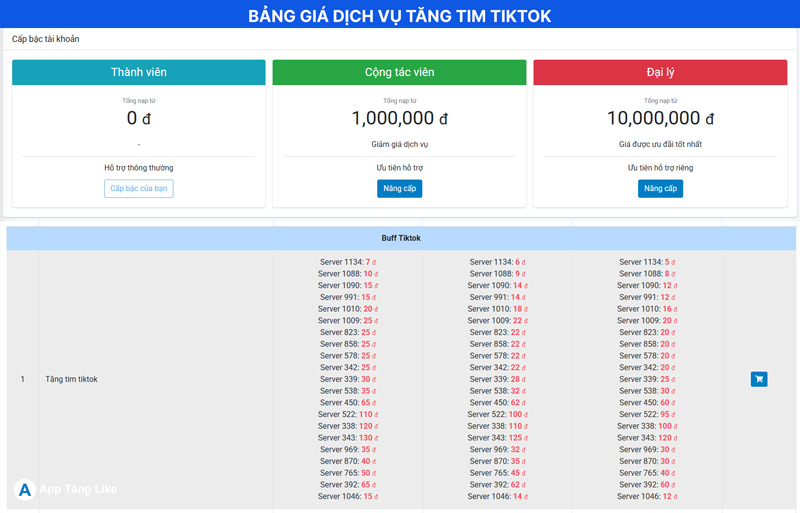Click Nâng cấp under Cộng tác viên
Image resolution: width=800 pixels, height=513 pixels.
click(x=399, y=188)
